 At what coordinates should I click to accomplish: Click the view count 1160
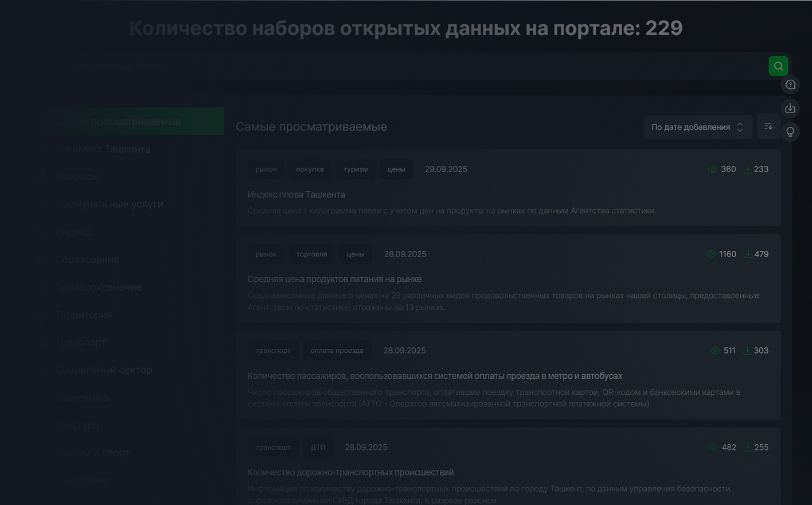pyautogui.click(x=728, y=254)
